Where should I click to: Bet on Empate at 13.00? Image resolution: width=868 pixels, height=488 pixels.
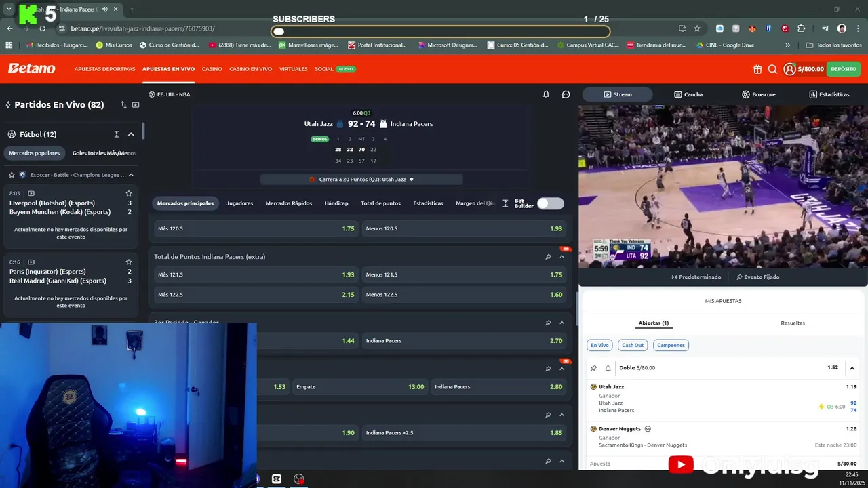[360, 387]
